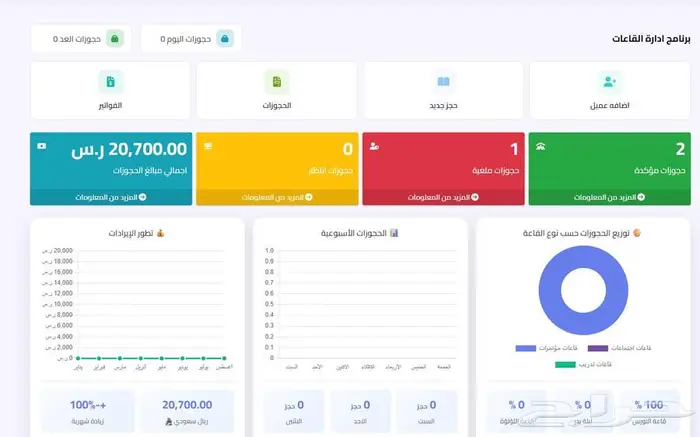This screenshot has width=700, height=437.
Task: Click the 20,000 ر.س revenue axis label
Action: [x=57, y=250]
